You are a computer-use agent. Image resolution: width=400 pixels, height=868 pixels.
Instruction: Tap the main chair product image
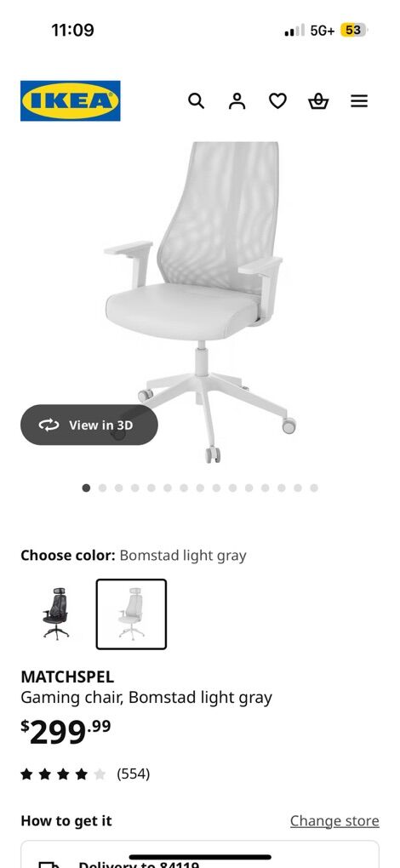[x=200, y=302]
